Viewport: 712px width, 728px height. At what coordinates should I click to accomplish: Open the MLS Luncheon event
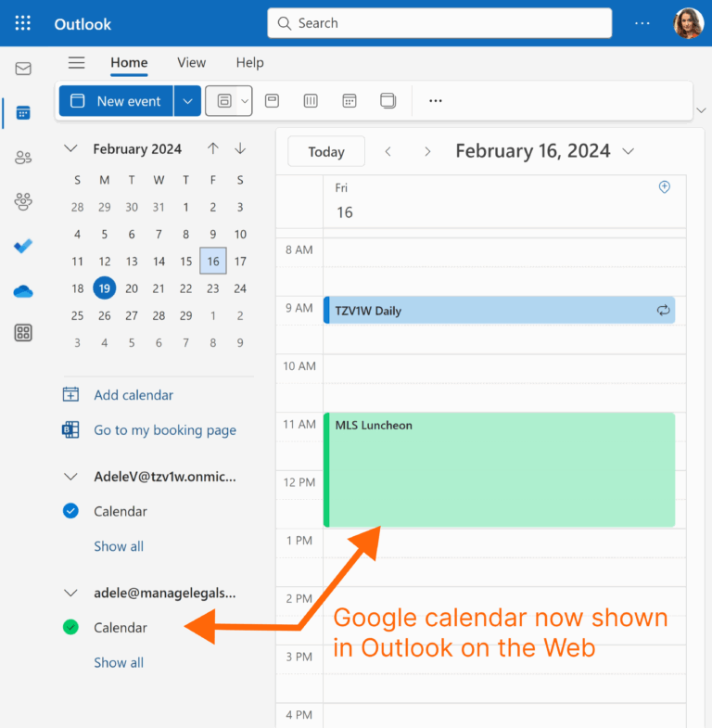pyautogui.click(x=500, y=469)
